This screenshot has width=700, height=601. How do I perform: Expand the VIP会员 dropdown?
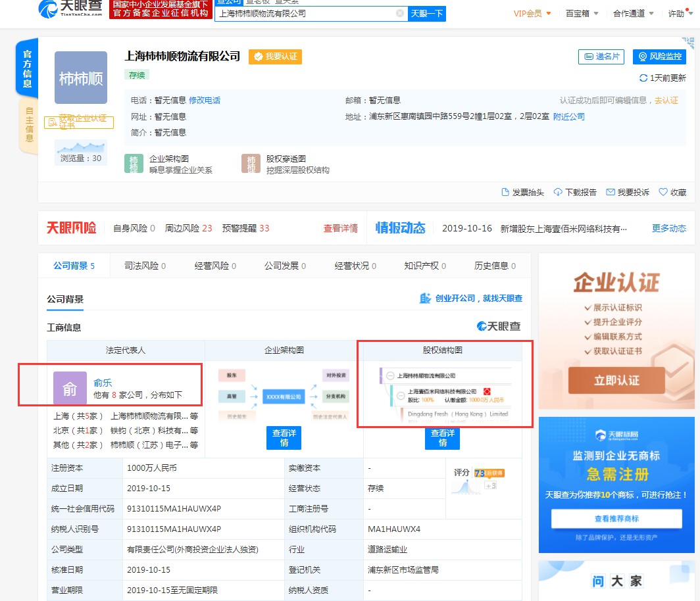pyautogui.click(x=532, y=13)
